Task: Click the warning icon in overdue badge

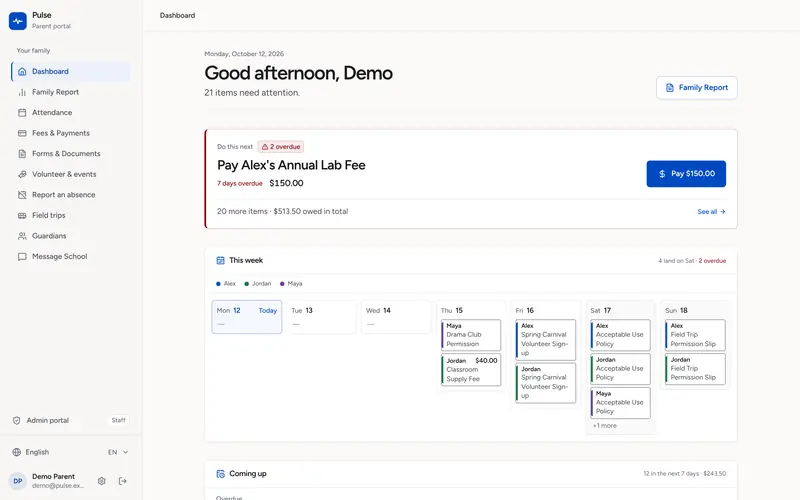Action: tap(265, 147)
